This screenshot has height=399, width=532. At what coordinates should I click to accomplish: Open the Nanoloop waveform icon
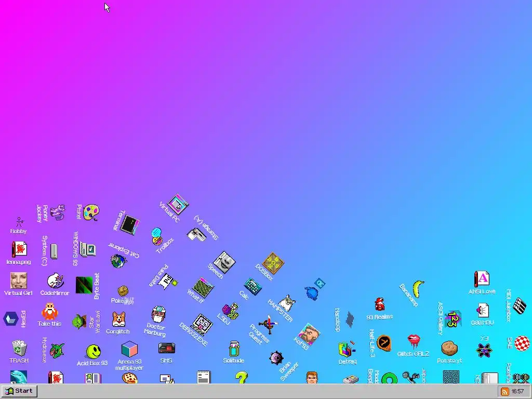350,320
